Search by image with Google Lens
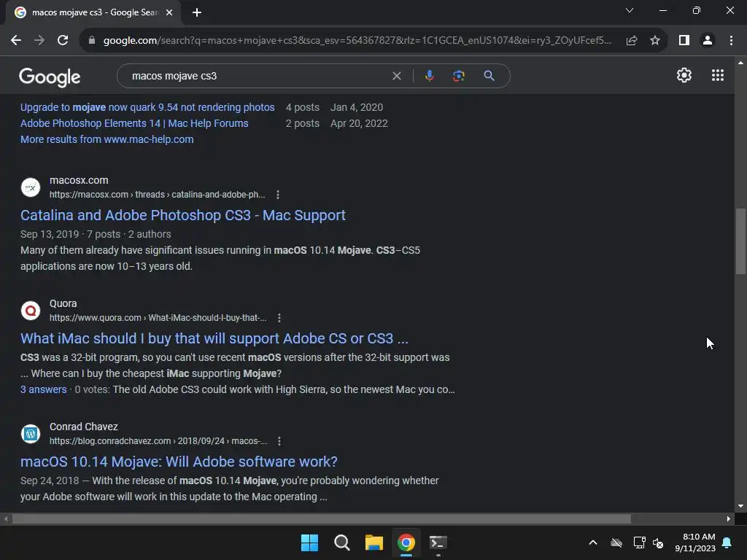747x560 pixels. click(458, 76)
